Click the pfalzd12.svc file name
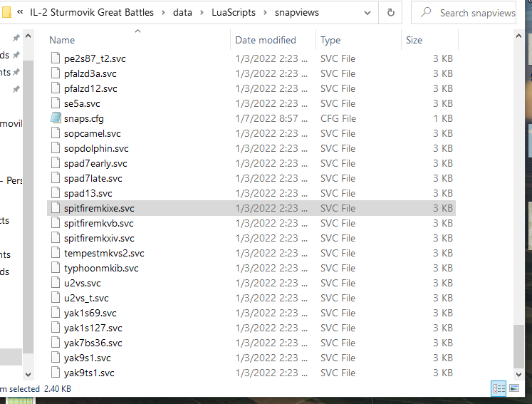The image size is (532, 404). [x=90, y=88]
